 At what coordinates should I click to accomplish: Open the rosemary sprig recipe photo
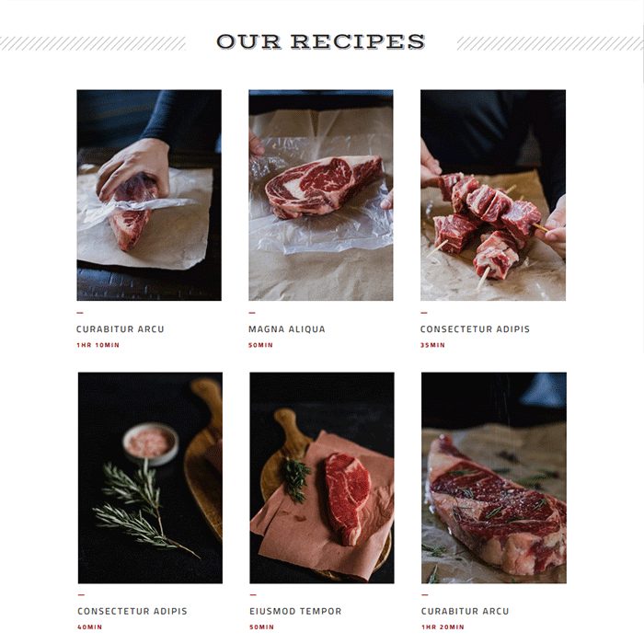[150, 477]
